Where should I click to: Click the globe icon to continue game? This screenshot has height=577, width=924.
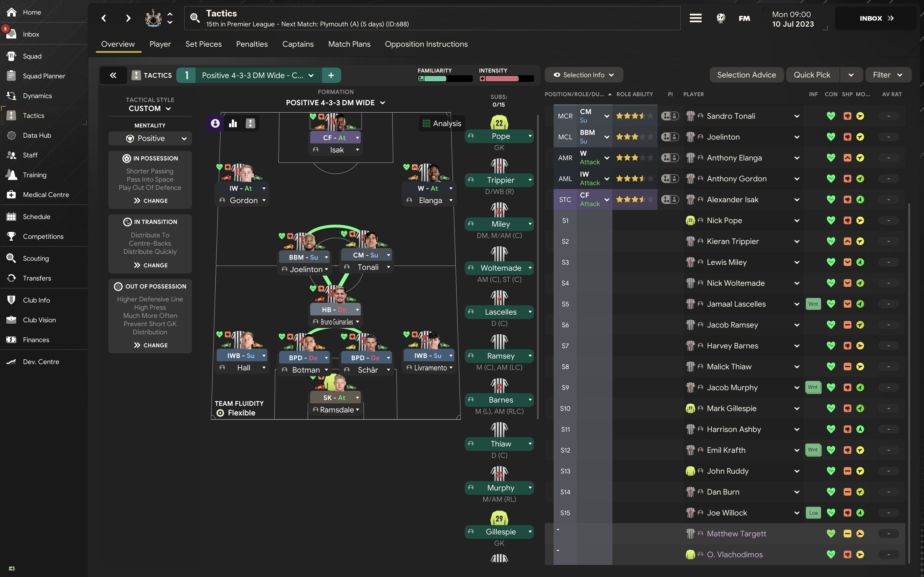coord(721,18)
